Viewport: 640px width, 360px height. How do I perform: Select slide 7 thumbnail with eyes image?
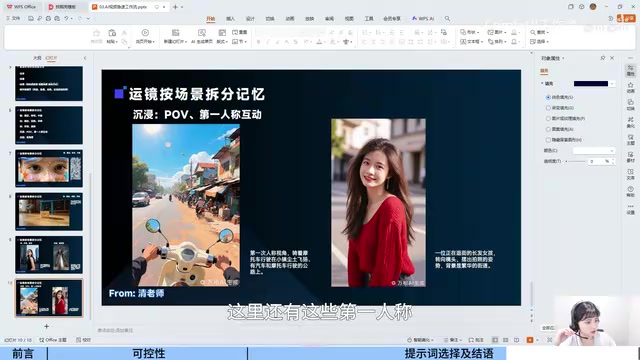(49, 168)
